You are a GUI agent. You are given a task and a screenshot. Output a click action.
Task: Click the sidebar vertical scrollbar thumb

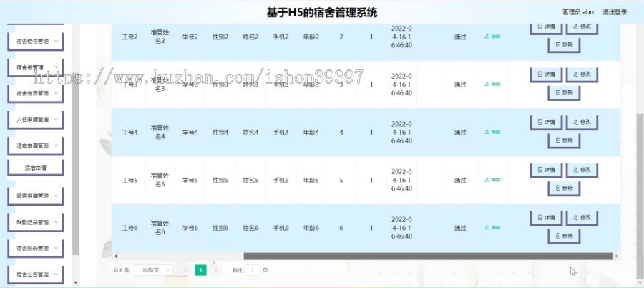tap(76, 165)
